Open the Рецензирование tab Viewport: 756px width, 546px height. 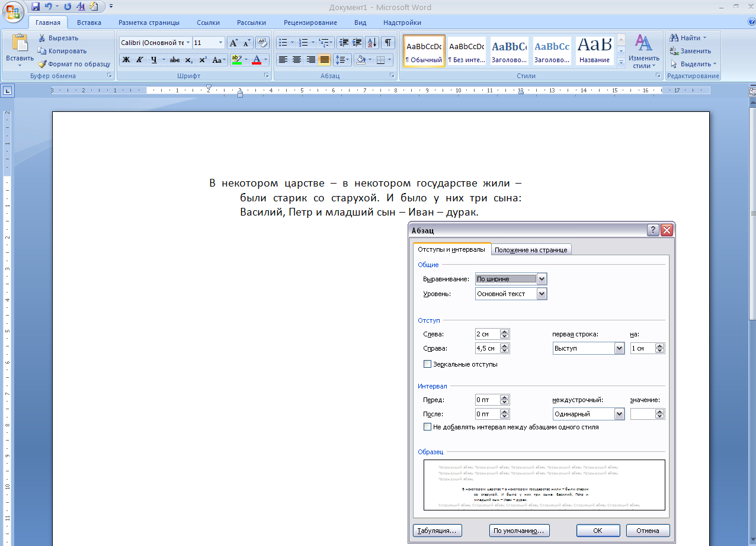(310, 23)
